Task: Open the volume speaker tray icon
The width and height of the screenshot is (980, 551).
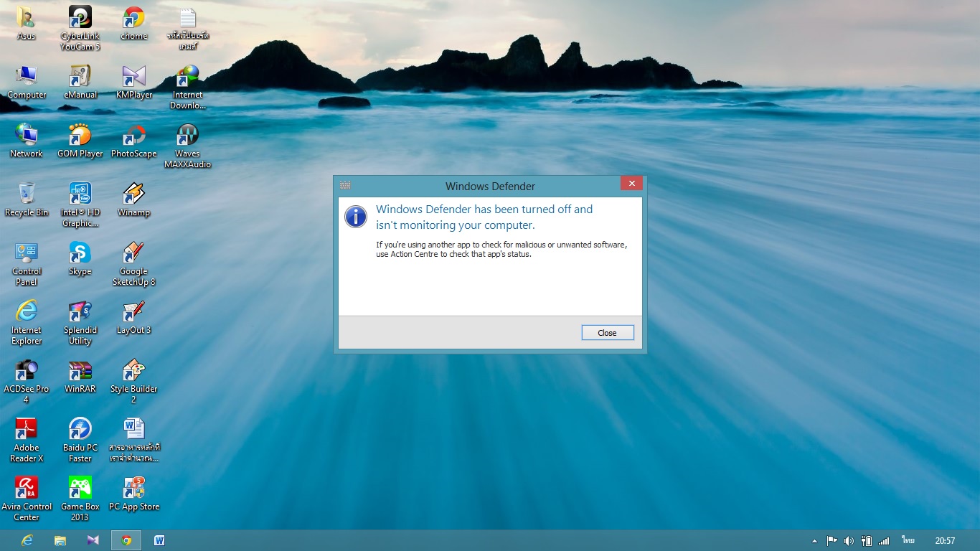Action: tap(849, 541)
